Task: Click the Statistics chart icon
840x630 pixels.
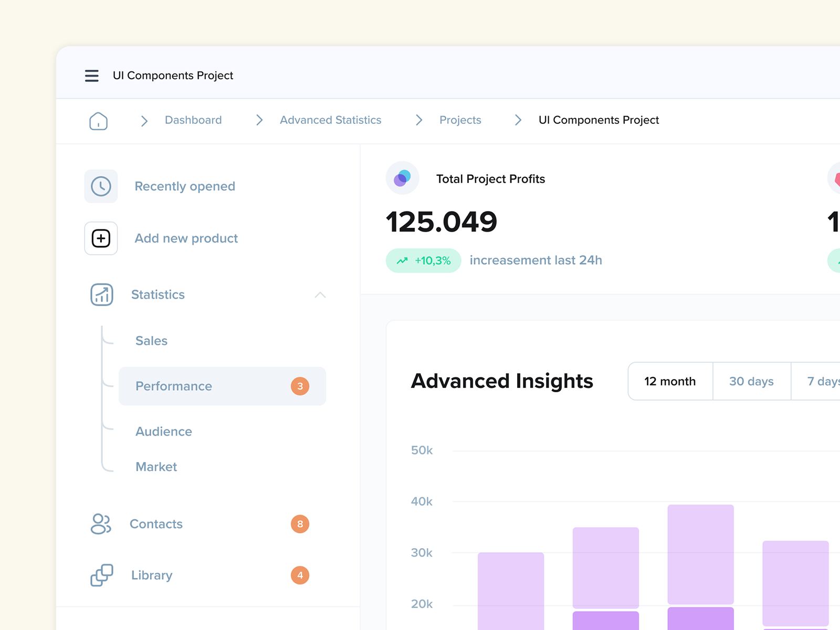Action: coord(102,295)
